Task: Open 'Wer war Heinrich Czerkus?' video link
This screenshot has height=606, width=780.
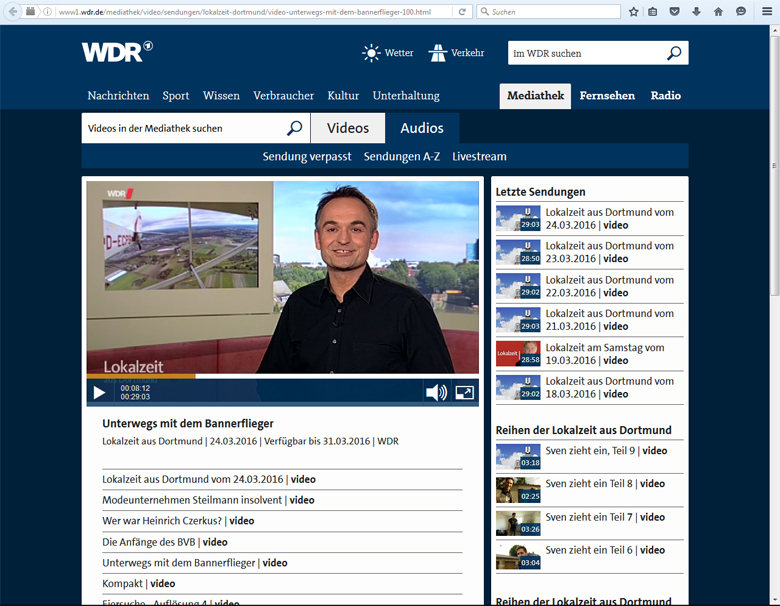Action: [x=178, y=521]
